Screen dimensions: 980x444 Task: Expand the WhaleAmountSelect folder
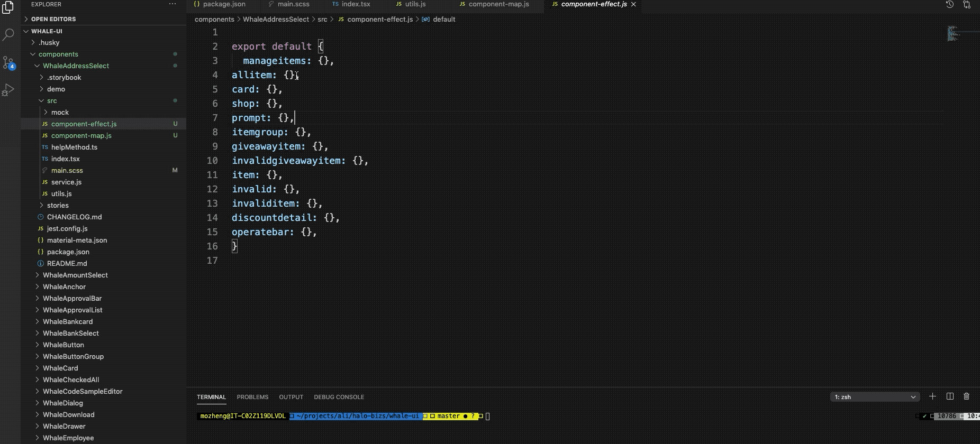pyautogui.click(x=103, y=275)
